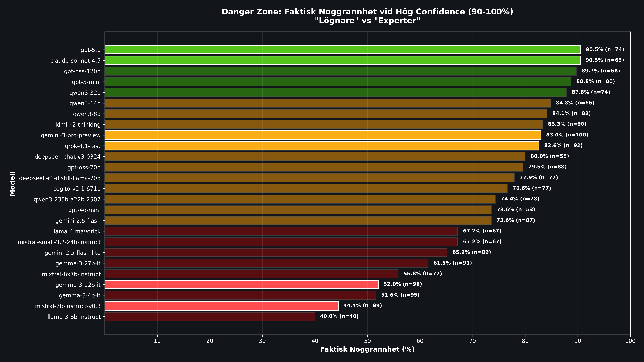Click the '83.0% (n=100)' data label

click(567, 135)
